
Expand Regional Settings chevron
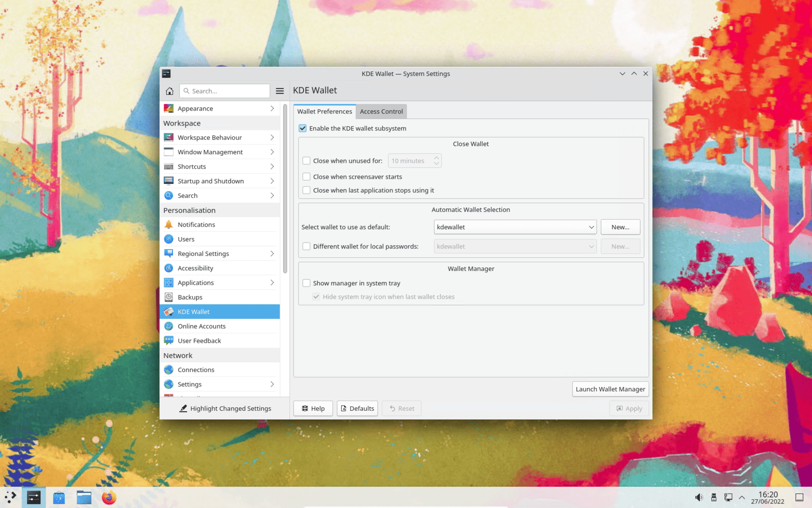(272, 254)
